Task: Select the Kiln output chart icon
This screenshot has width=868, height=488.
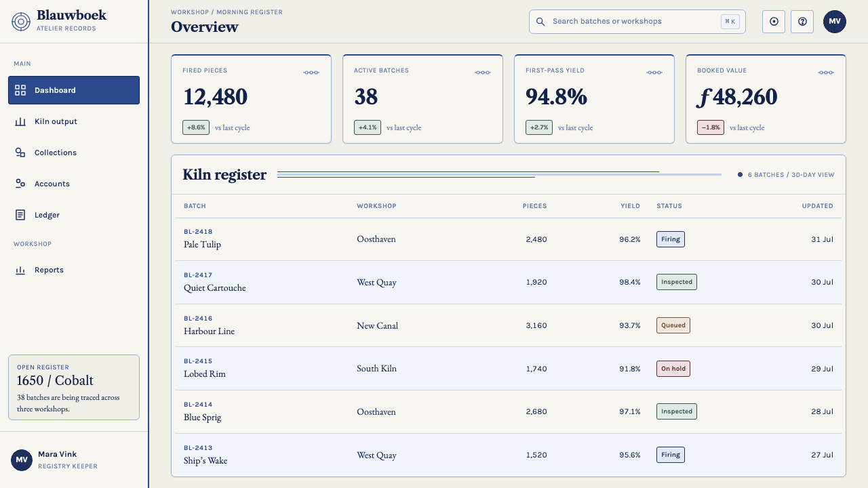Action: point(20,121)
